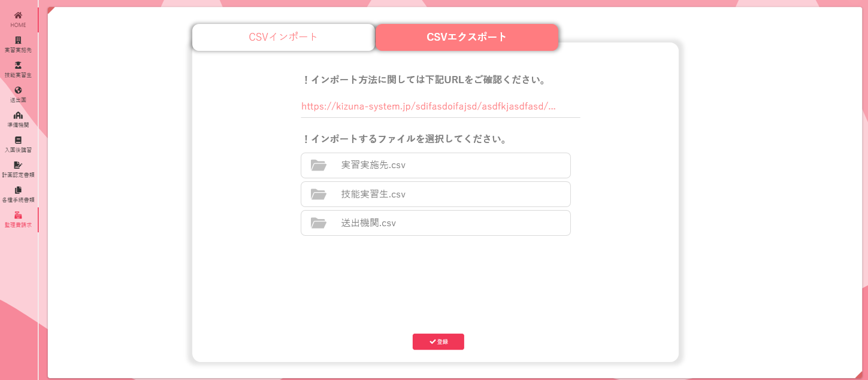
Task: Open 入国後講習 book icon in sidebar
Action: (x=18, y=140)
